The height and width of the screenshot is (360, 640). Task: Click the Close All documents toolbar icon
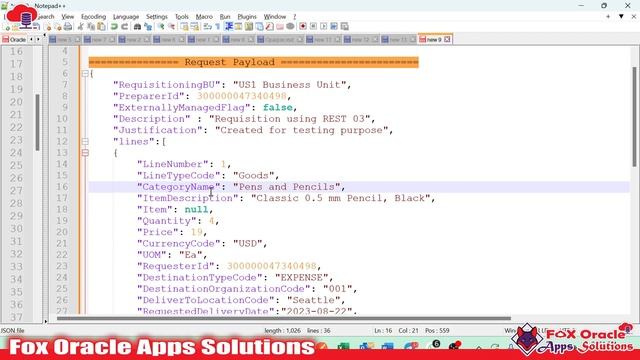click(x=58, y=27)
